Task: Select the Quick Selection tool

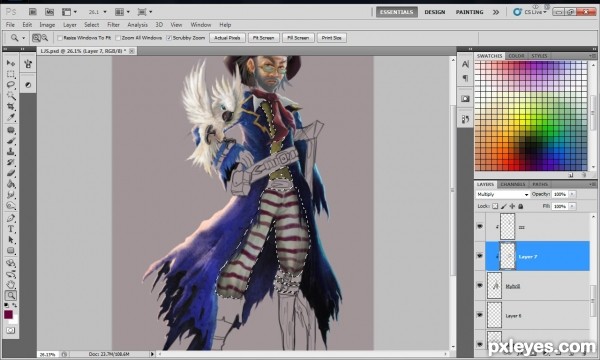Action: (x=11, y=95)
